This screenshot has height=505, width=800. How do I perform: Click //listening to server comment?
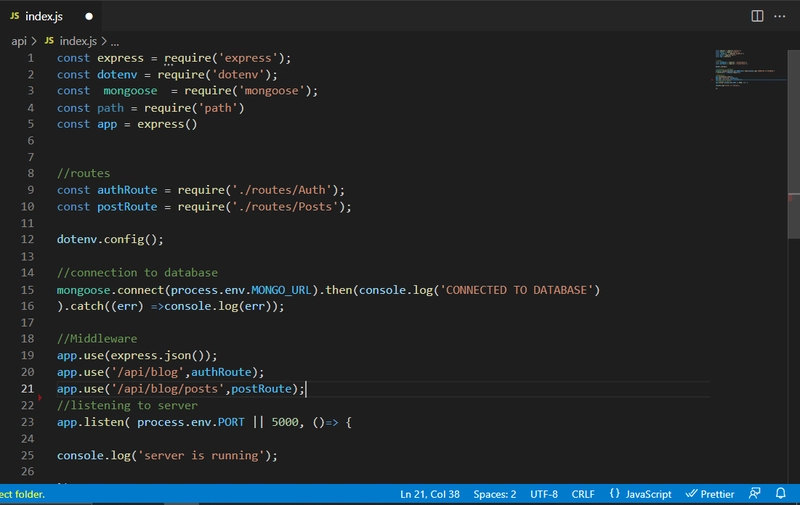(x=127, y=406)
